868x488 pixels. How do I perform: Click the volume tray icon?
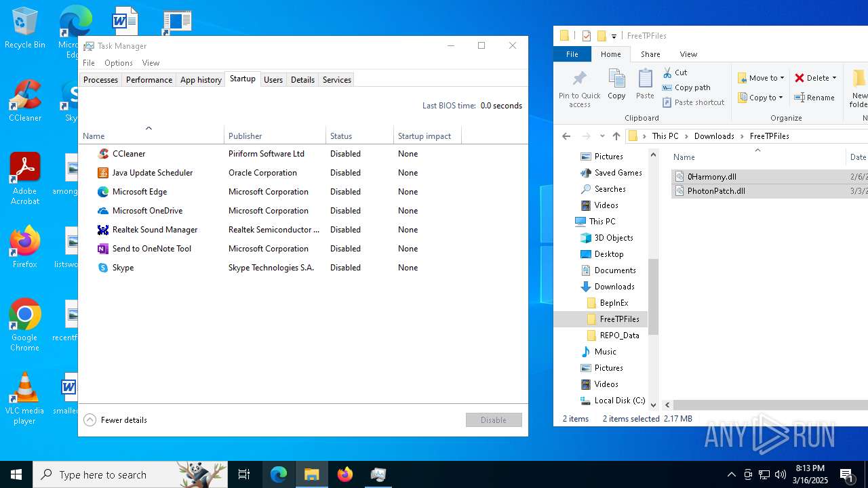point(780,474)
